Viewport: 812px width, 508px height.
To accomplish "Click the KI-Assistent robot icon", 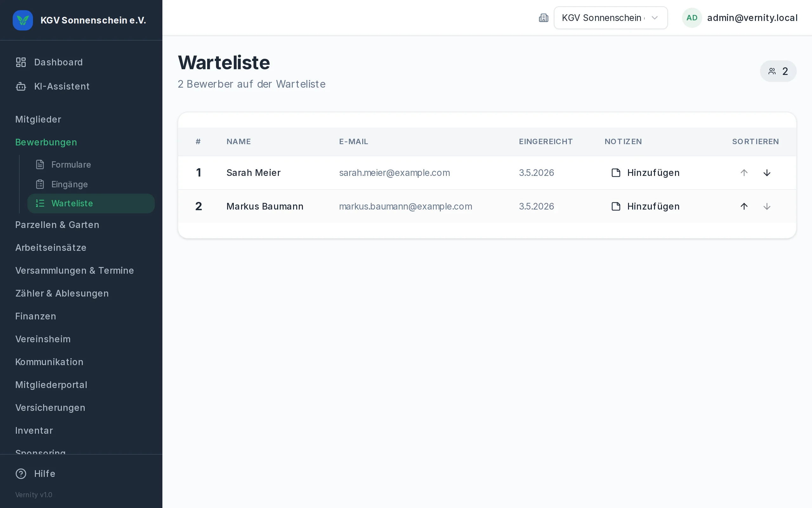I will pyautogui.click(x=21, y=86).
